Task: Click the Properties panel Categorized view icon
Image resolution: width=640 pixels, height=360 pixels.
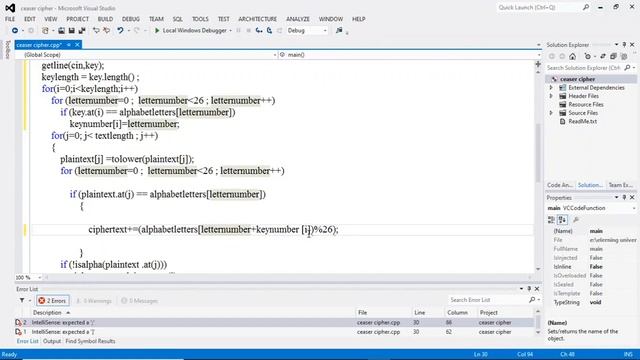Action: click(x=551, y=220)
